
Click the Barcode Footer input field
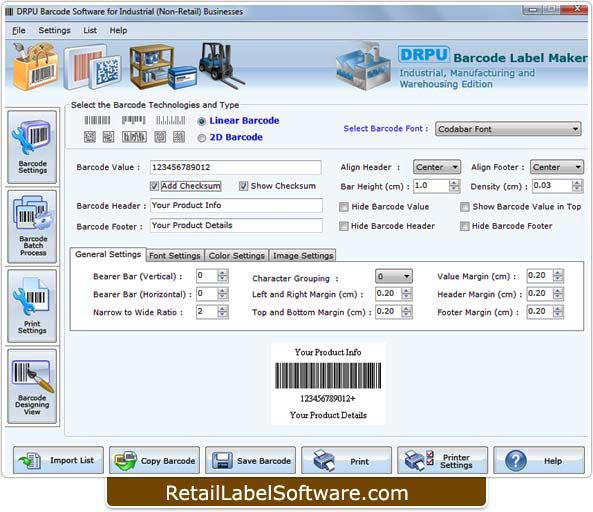click(x=236, y=226)
